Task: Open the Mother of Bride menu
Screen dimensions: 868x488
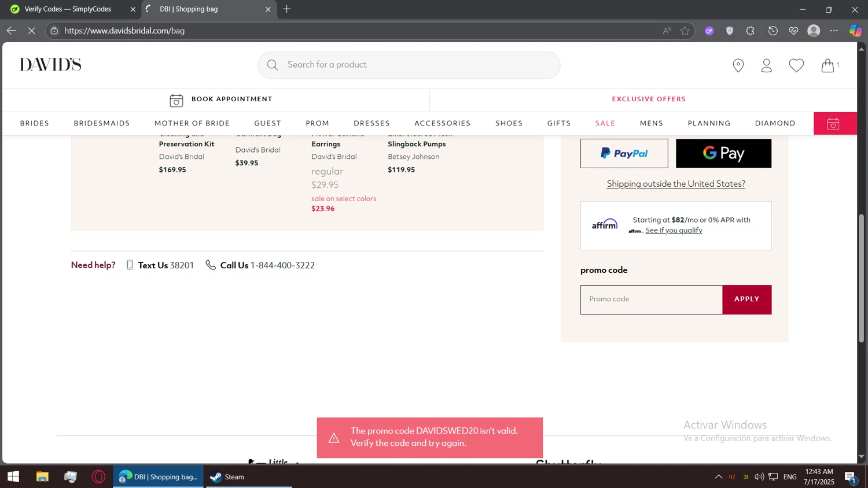Action: click(x=192, y=124)
